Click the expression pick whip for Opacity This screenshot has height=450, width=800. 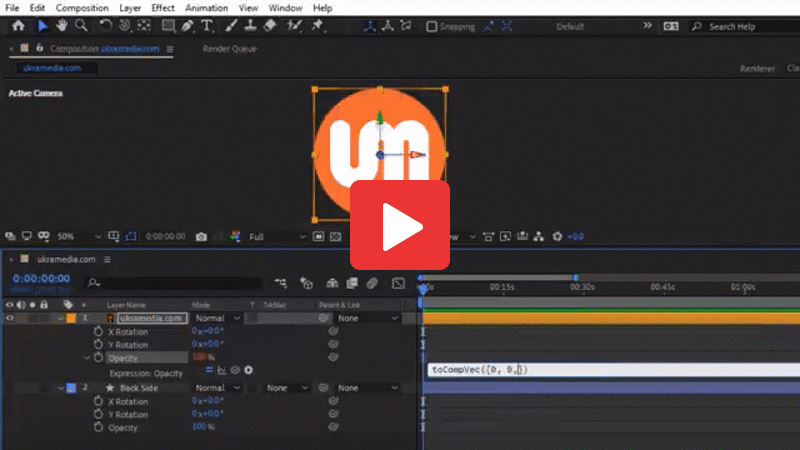point(235,370)
